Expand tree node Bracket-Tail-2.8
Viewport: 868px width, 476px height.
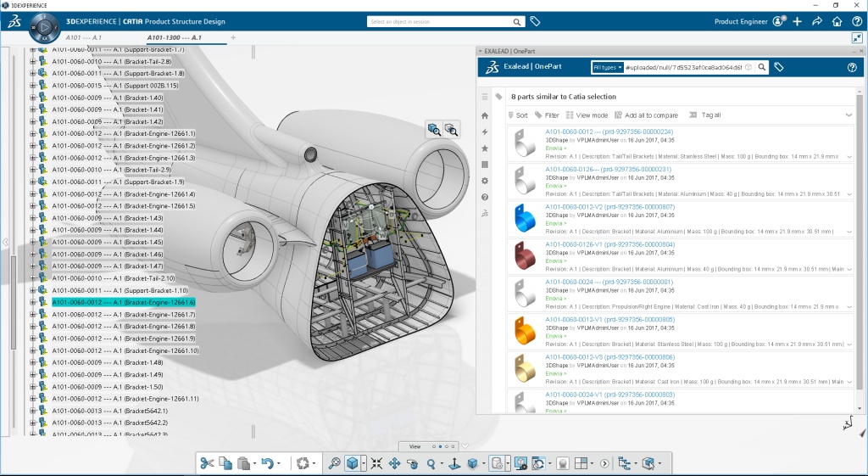[x=33, y=61]
